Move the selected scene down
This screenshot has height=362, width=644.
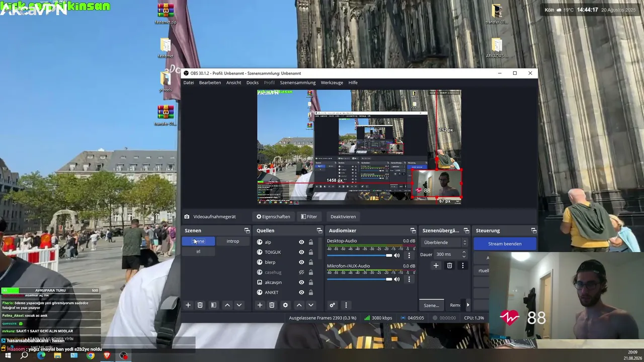click(x=239, y=305)
